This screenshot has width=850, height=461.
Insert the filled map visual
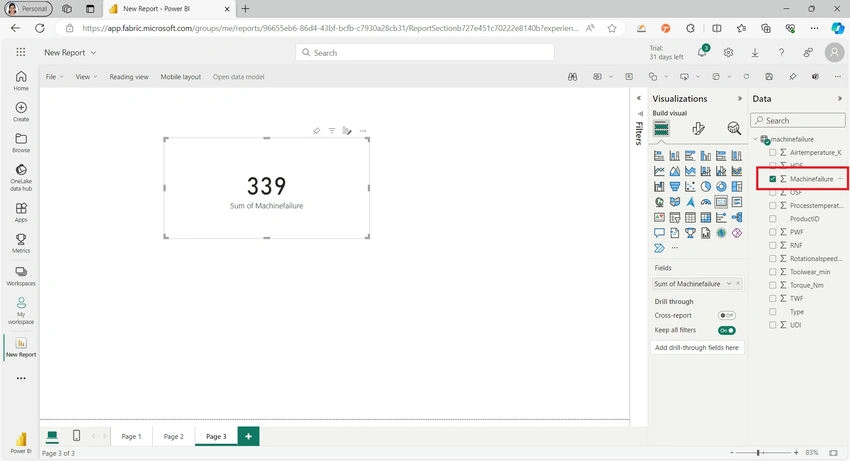(x=674, y=202)
